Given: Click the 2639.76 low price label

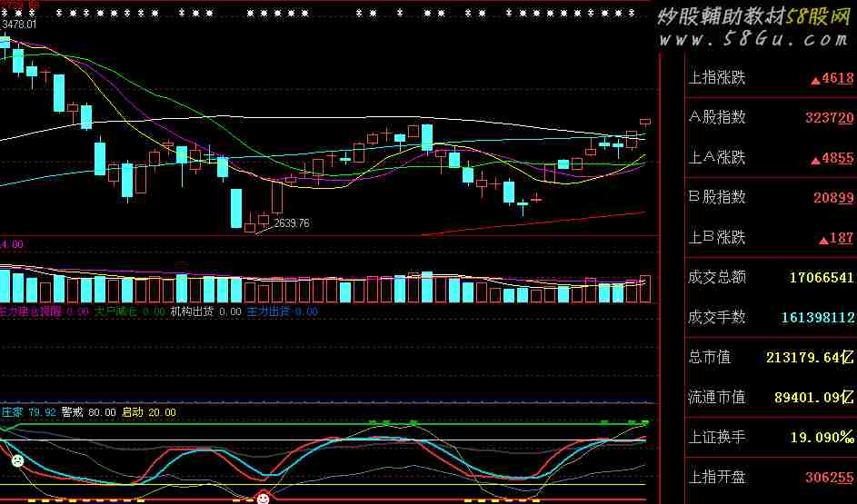Looking at the screenshot, I should pos(292,222).
